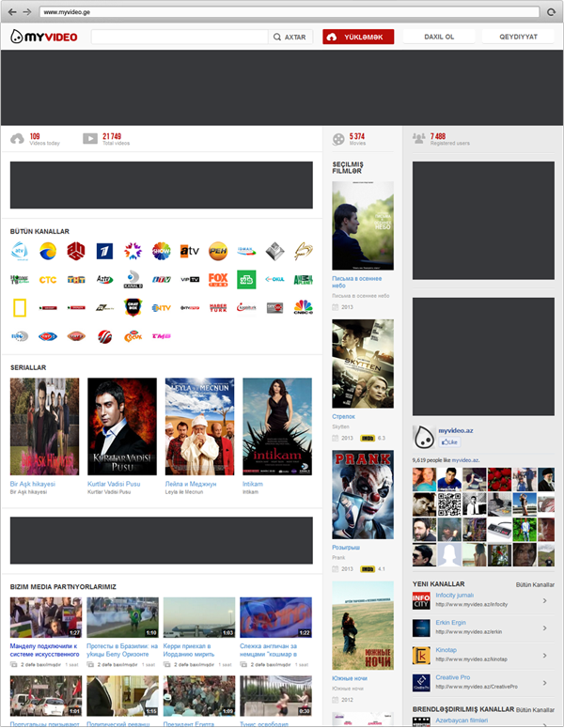Click the Facebook Like button
The width and height of the screenshot is (564, 728).
(449, 441)
